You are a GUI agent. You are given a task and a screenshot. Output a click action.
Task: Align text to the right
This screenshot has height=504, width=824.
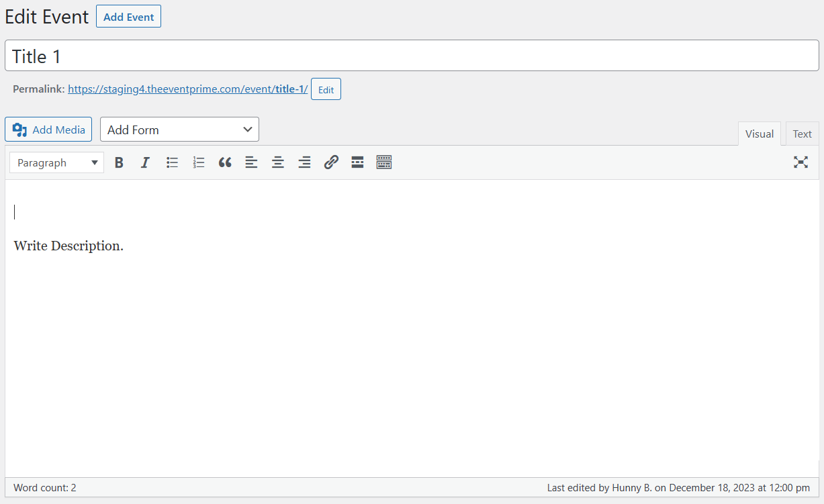pyautogui.click(x=304, y=162)
